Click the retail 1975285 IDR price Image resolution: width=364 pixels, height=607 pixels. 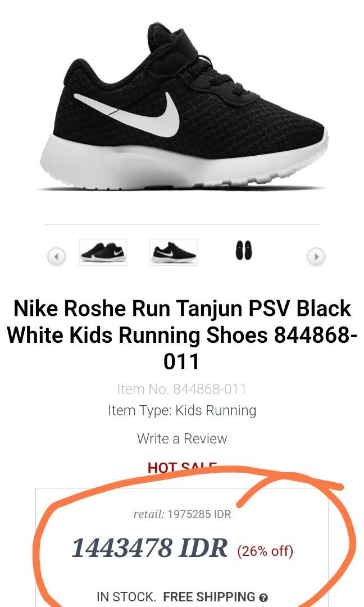(182, 514)
